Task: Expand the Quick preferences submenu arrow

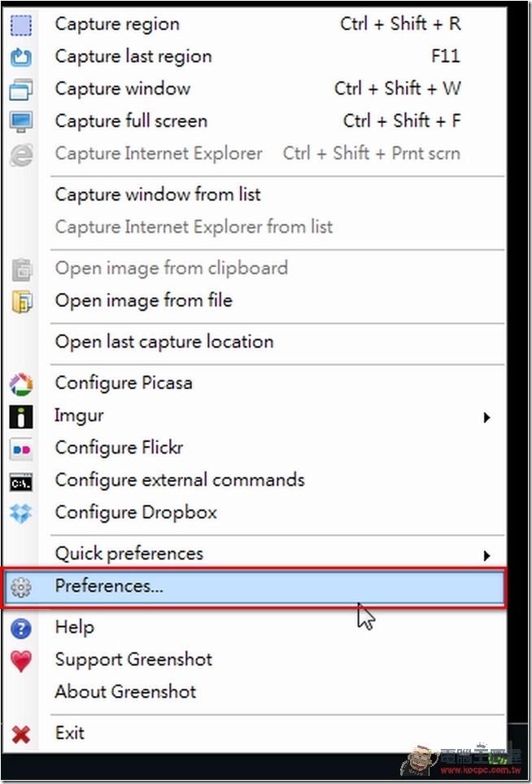Action: coord(487,555)
